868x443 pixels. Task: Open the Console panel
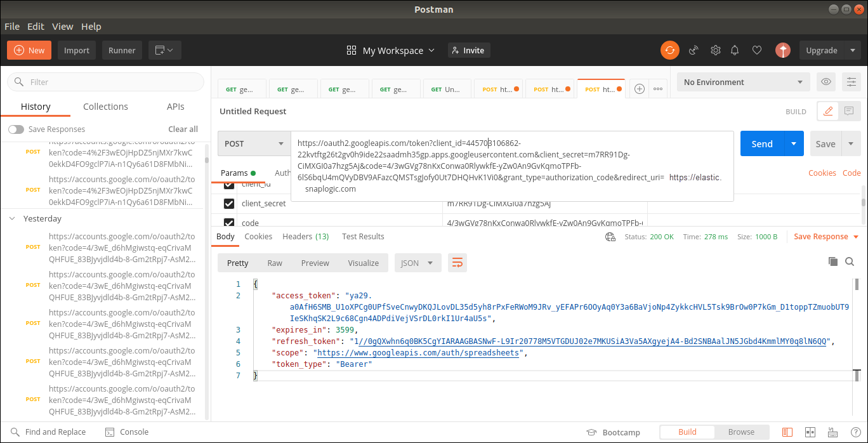pyautogui.click(x=126, y=432)
